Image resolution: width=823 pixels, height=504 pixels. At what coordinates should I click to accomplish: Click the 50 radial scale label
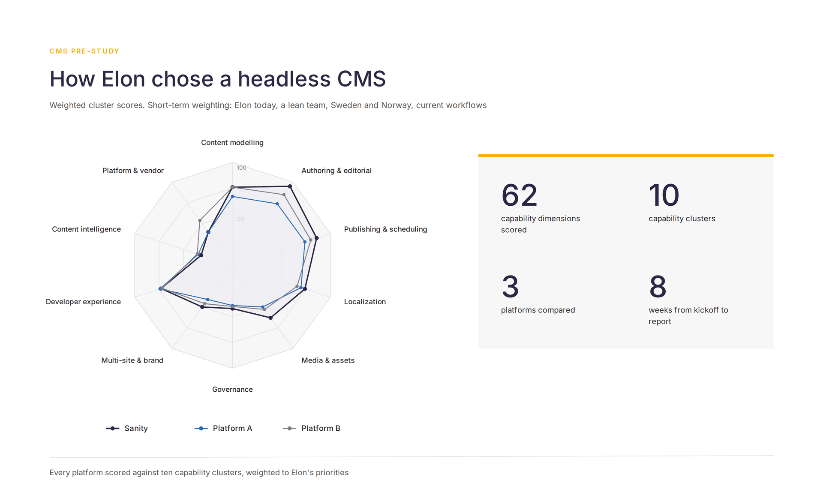[240, 219]
